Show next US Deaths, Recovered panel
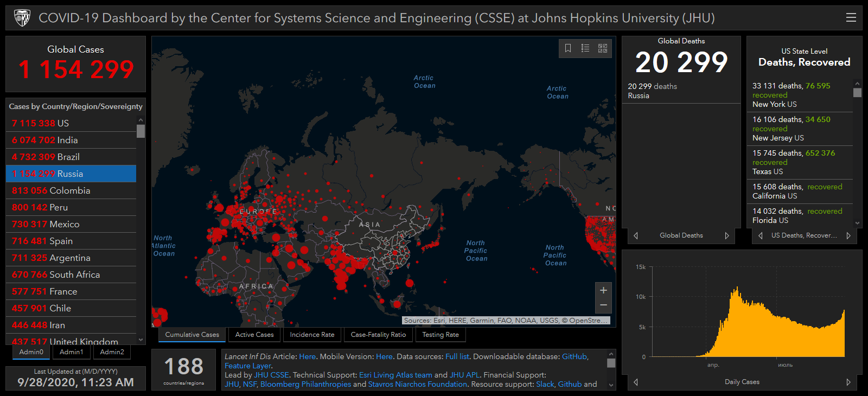Screen dimensions: 868x396 [848, 235]
